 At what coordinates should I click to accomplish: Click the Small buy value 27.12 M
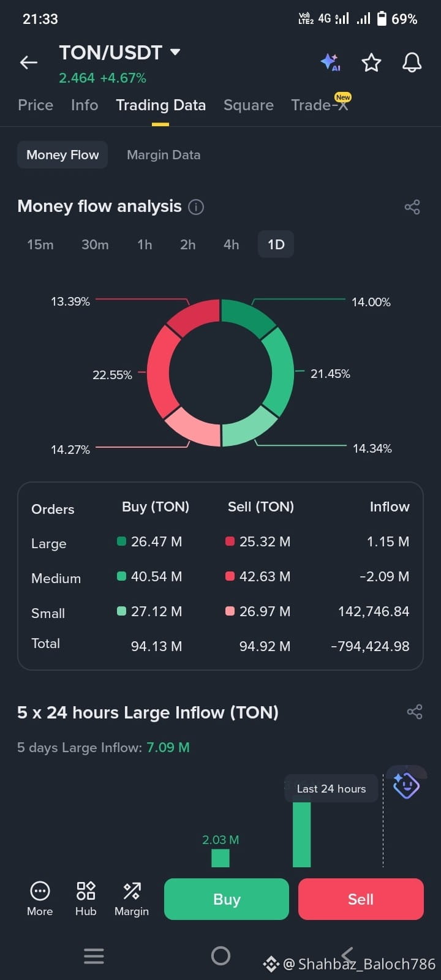156,611
